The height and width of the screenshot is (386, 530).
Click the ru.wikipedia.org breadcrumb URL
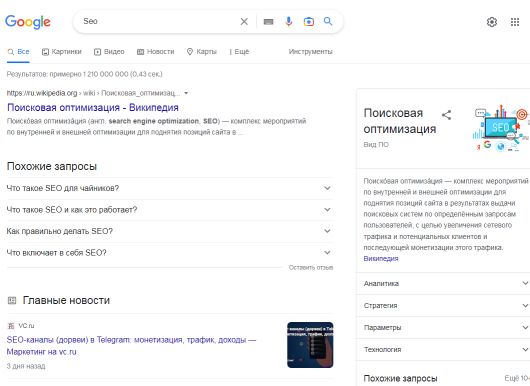(x=94, y=93)
